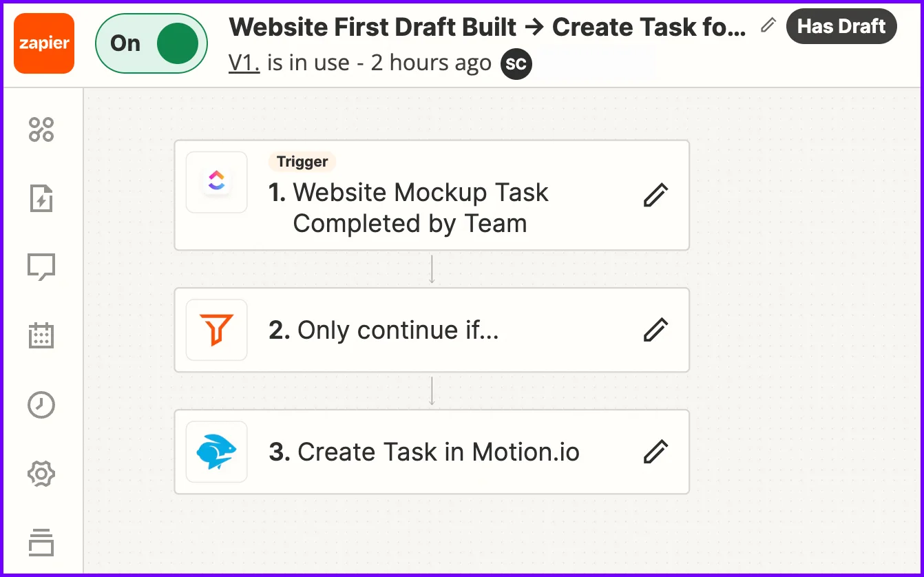Open the calendar transfer icon in sidebar
Viewport: 924px width, 577px height.
[41, 336]
